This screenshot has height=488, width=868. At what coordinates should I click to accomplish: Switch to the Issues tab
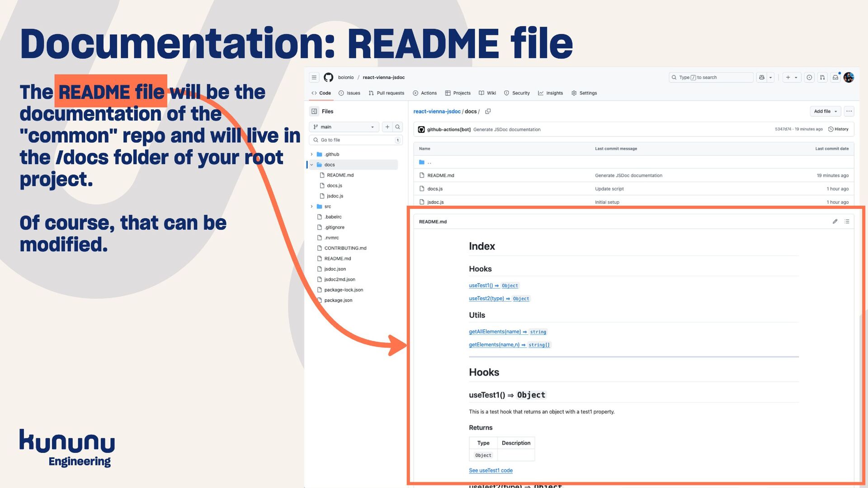tap(349, 93)
